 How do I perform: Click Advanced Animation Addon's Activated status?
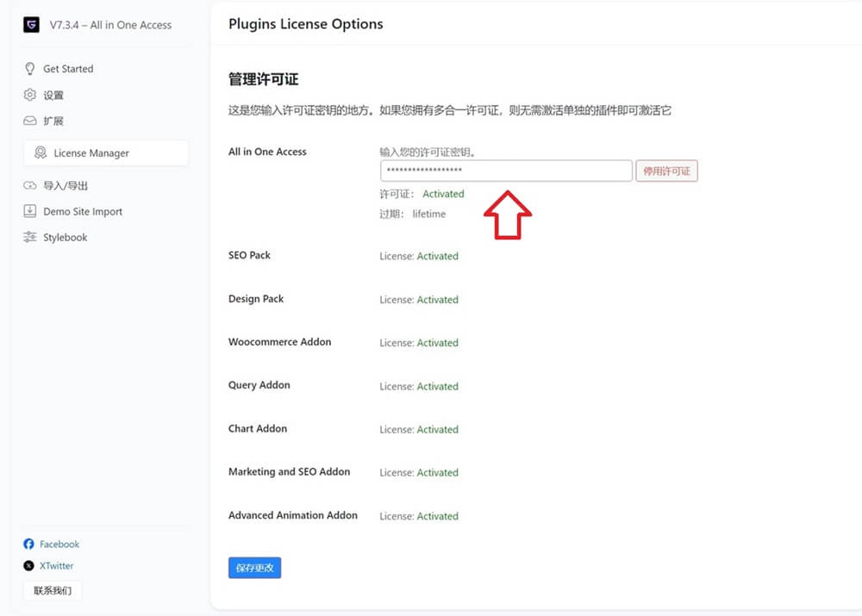coord(438,516)
